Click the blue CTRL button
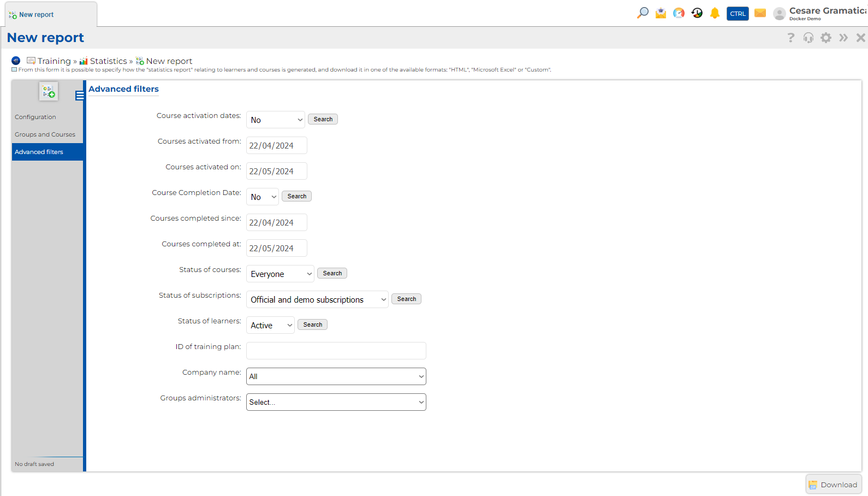This screenshot has height=496, width=868. pos(738,14)
